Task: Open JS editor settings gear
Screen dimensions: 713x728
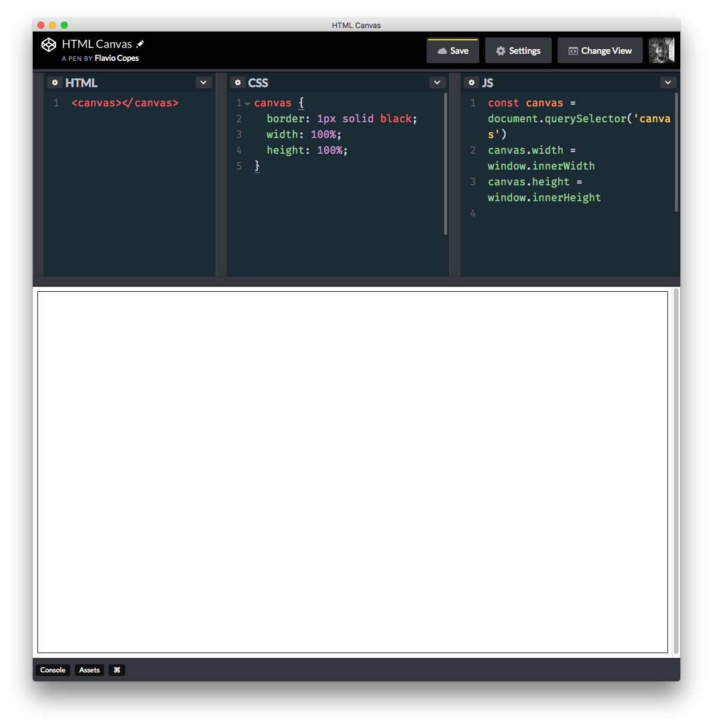Action: (x=472, y=83)
